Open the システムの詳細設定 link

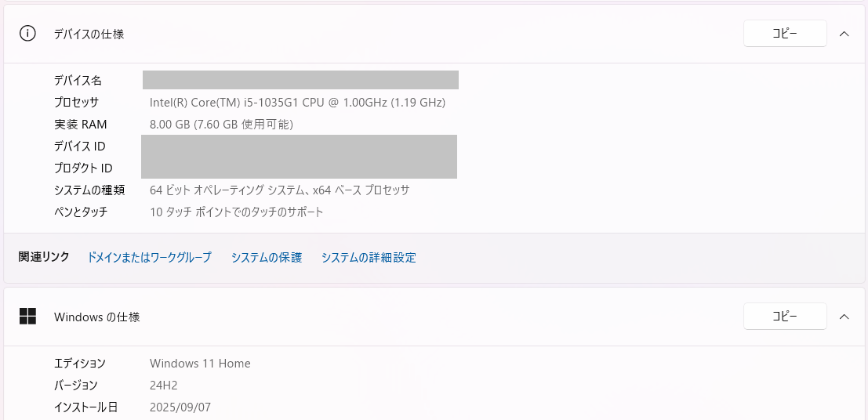coord(369,257)
